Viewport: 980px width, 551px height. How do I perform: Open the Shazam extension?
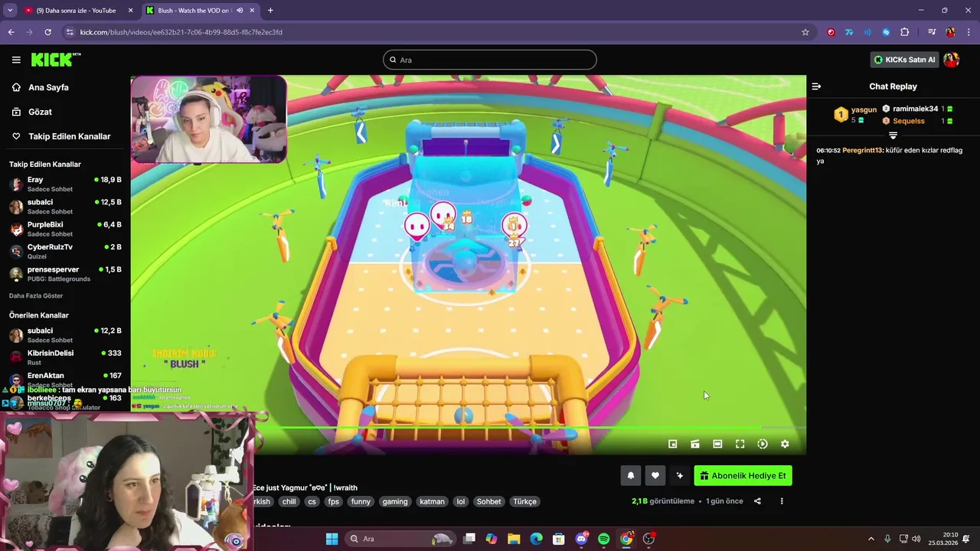click(886, 32)
